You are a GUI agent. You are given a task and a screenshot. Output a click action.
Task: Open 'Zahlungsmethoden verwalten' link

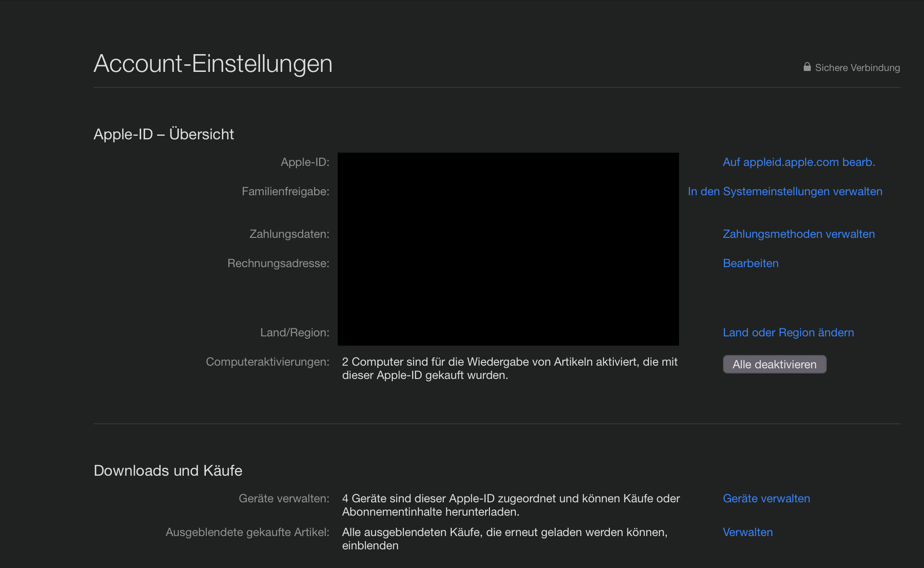pos(798,234)
